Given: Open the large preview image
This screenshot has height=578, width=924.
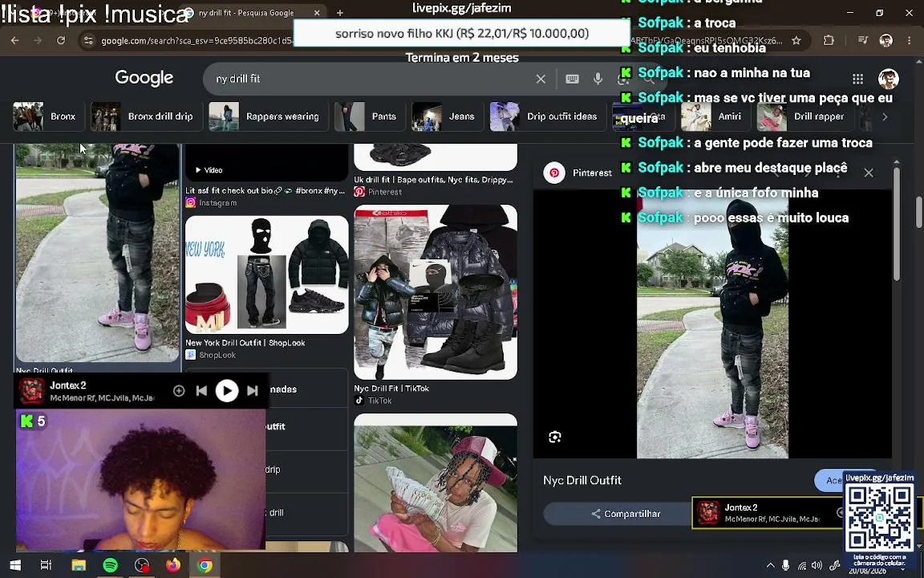Looking at the screenshot, I should coord(712,324).
